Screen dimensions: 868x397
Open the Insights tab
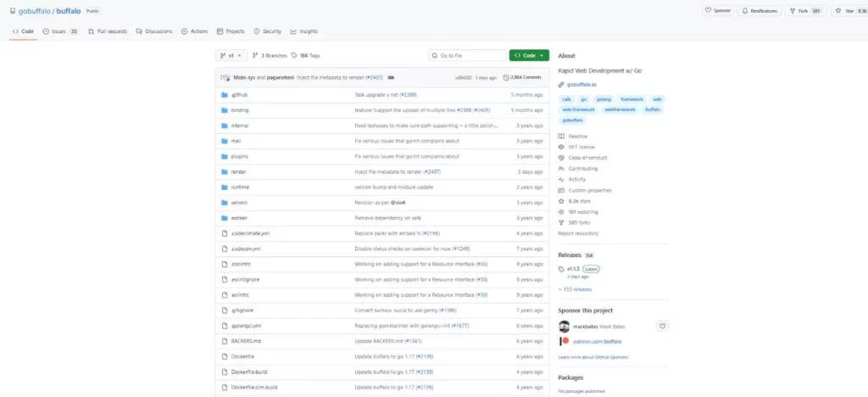tap(304, 31)
